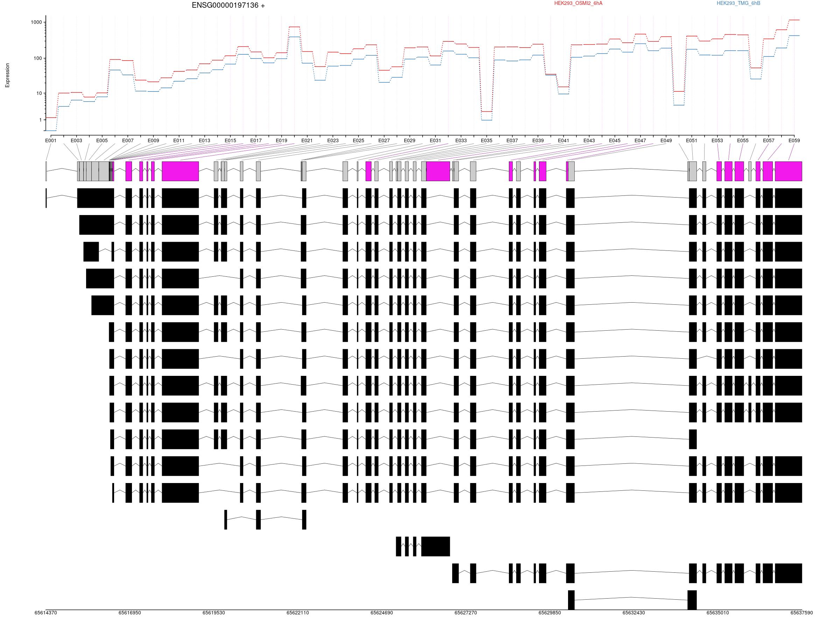Select exon label E057
Image resolution: width=840 pixels, height=620 pixels.
768,141
